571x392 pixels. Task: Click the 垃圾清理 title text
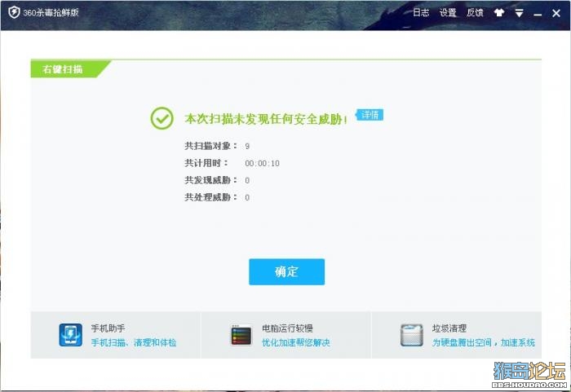point(449,328)
